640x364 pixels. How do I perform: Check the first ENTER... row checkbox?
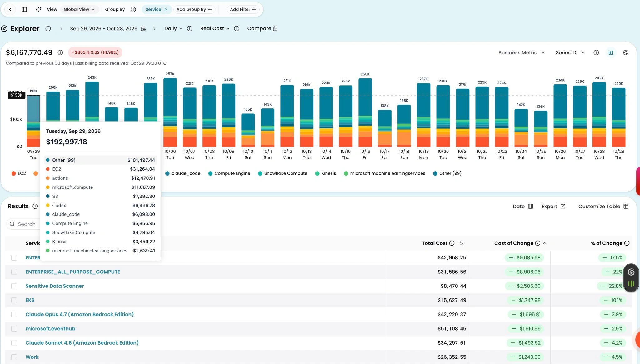tap(14, 258)
